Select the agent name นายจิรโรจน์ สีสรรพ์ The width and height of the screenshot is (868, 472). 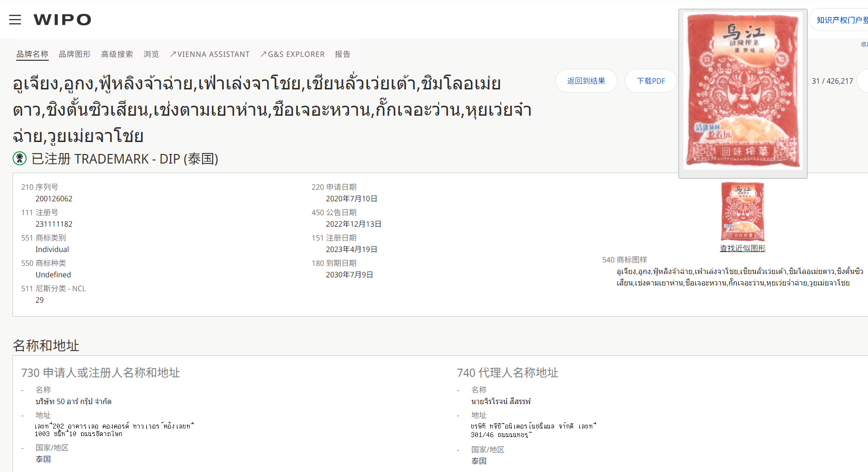501,401
